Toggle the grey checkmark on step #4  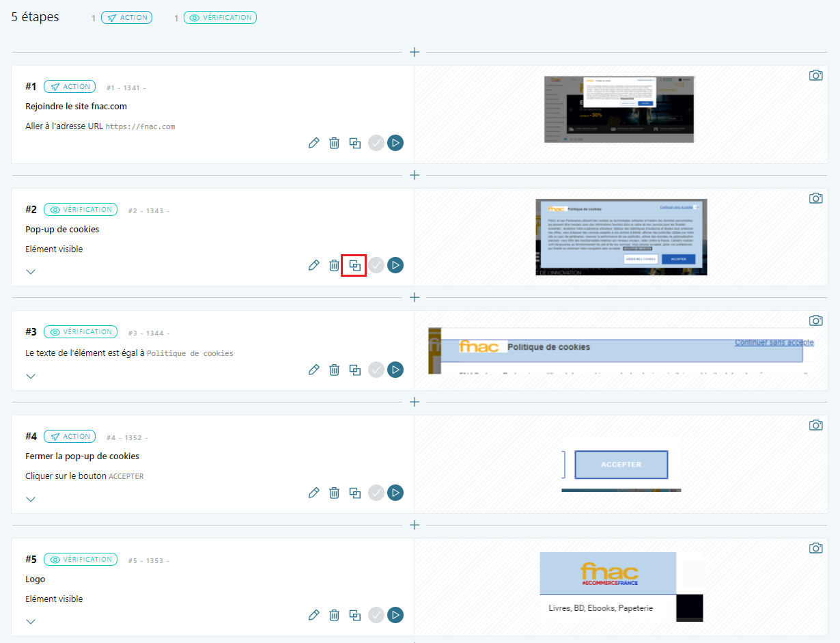(x=376, y=493)
